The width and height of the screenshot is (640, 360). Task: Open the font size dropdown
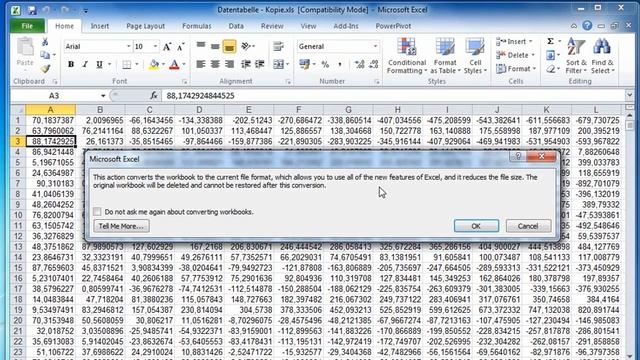(155, 47)
